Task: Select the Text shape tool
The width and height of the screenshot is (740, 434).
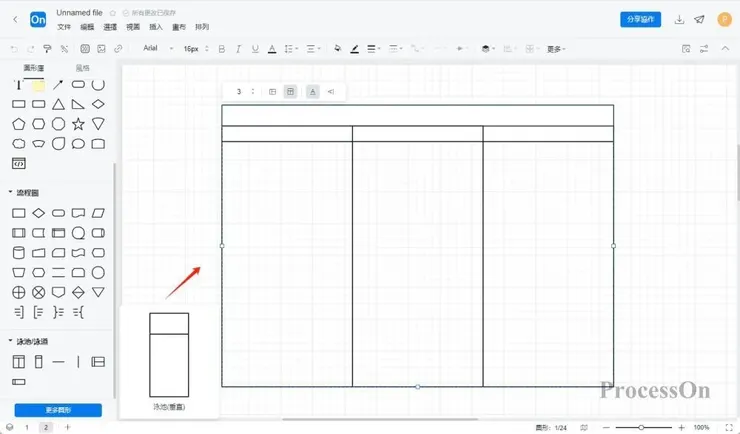Action: pos(18,85)
